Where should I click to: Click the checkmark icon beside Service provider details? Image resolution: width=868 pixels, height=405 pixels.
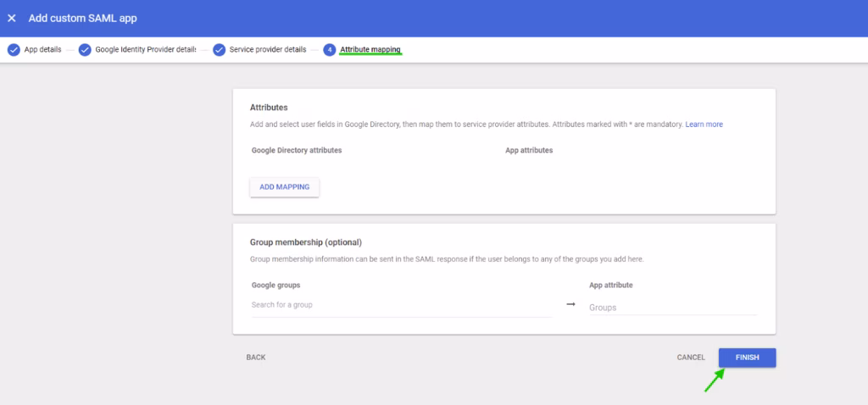(x=219, y=50)
